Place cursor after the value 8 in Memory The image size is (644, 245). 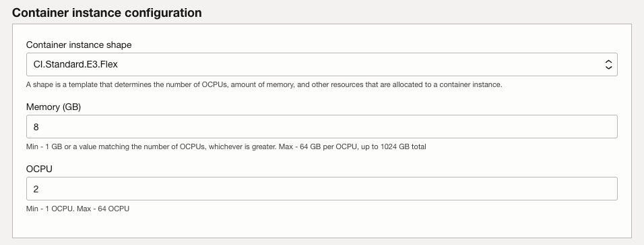(39, 127)
